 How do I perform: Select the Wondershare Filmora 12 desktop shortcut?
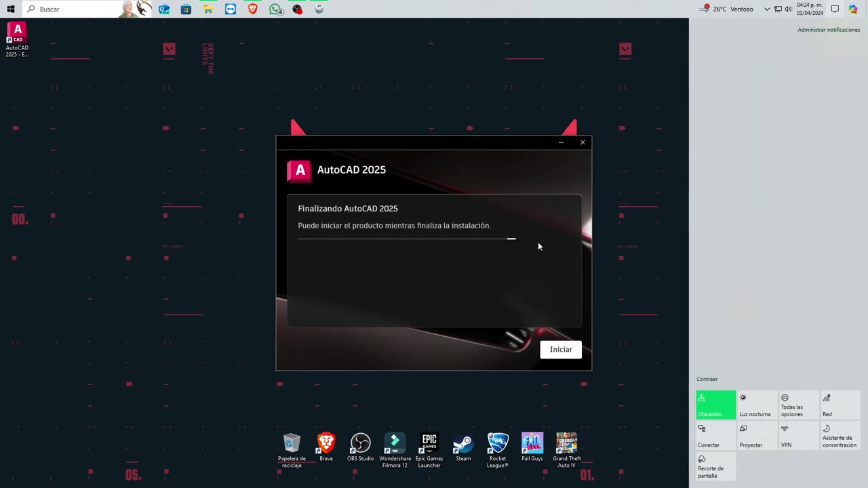click(x=395, y=451)
